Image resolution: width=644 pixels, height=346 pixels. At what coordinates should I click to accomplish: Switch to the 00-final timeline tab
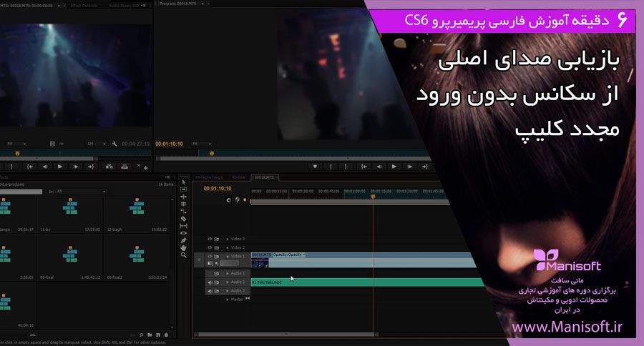[238, 177]
